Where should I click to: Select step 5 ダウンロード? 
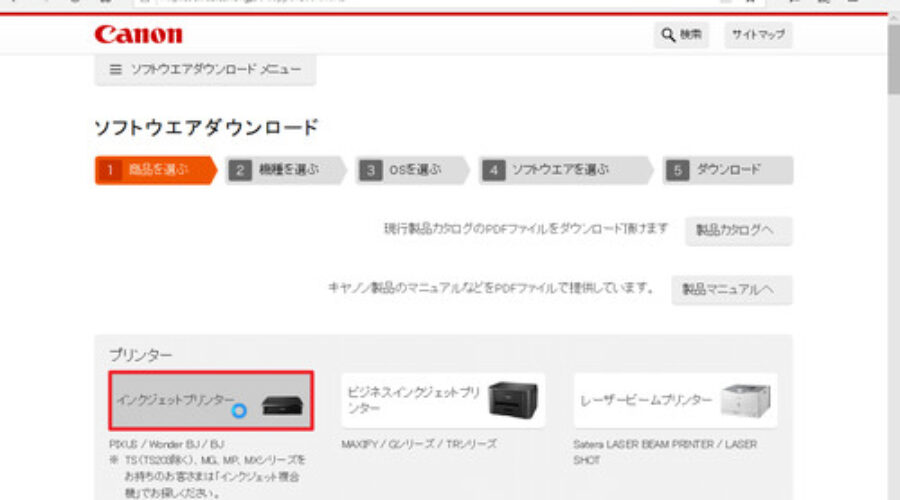point(728,170)
